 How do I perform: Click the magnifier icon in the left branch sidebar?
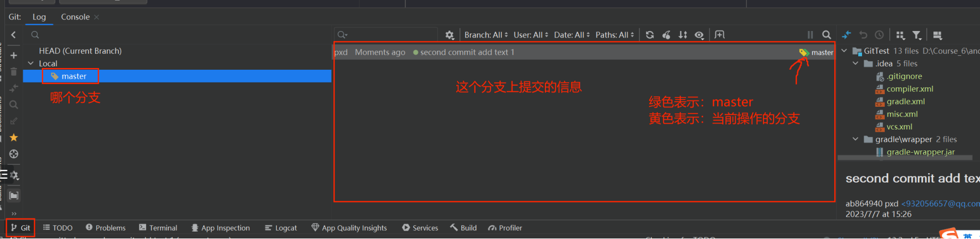tap(14, 105)
